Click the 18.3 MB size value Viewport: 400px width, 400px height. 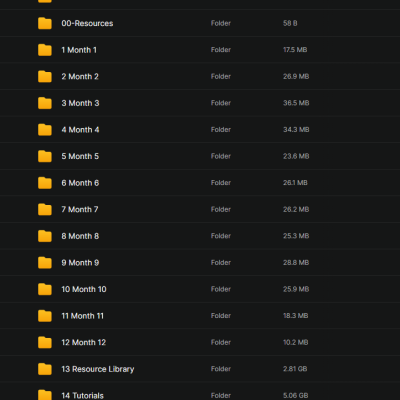click(x=296, y=316)
